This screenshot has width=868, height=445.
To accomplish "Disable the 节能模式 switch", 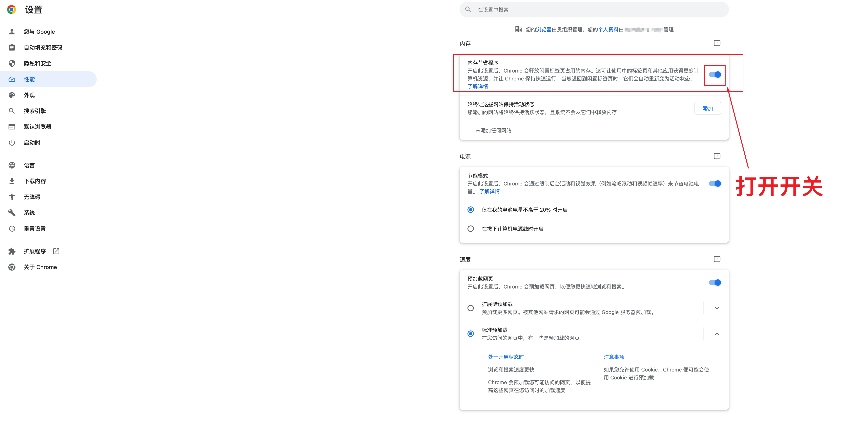I will point(715,184).
